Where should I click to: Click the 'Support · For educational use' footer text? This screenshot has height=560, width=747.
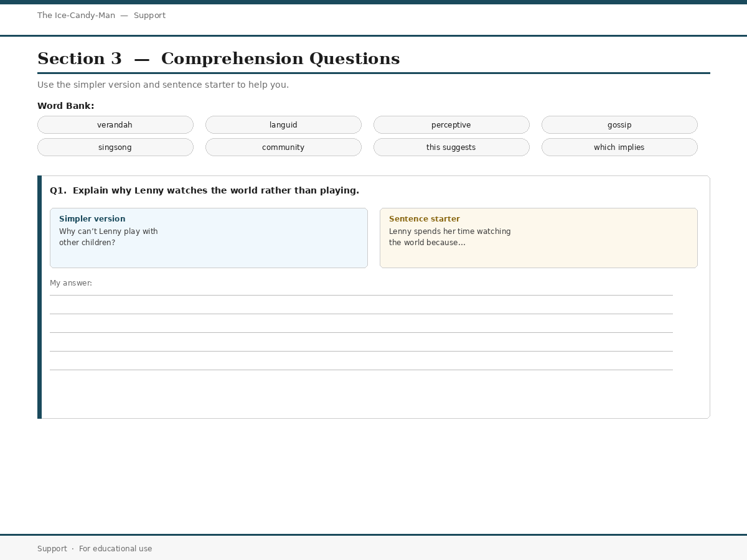95,549
